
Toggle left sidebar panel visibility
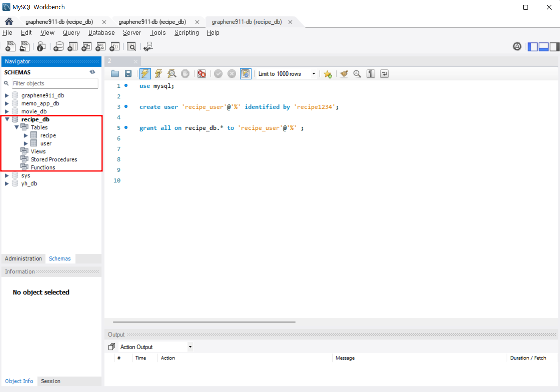[x=533, y=47]
